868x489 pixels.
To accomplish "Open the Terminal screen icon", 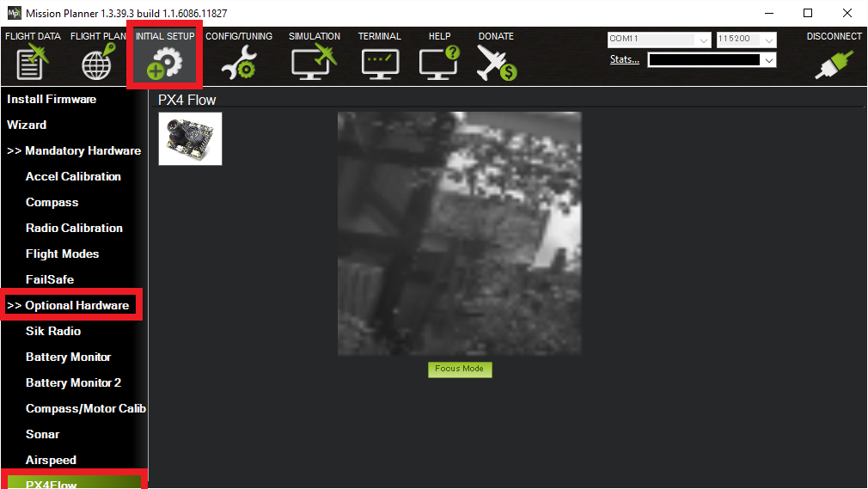I will click(379, 63).
